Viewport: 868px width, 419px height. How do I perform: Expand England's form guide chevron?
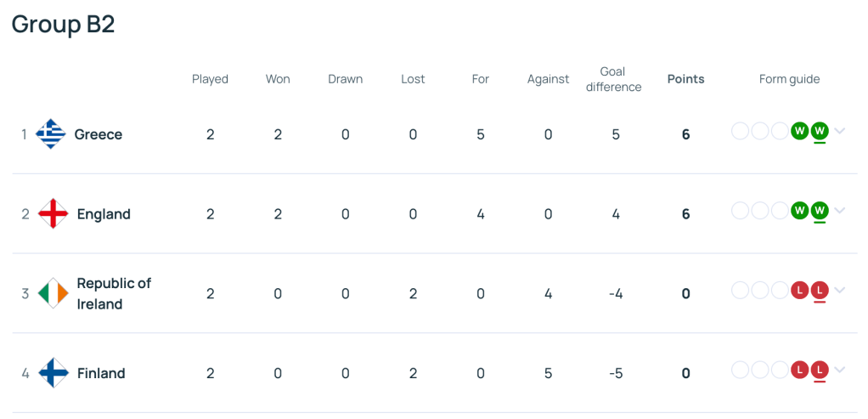(x=840, y=210)
